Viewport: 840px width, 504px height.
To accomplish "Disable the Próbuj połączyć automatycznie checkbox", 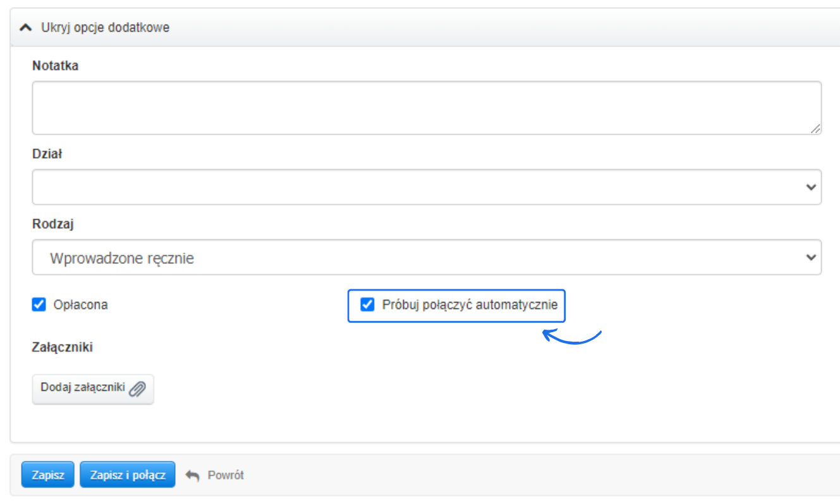I will 367,305.
